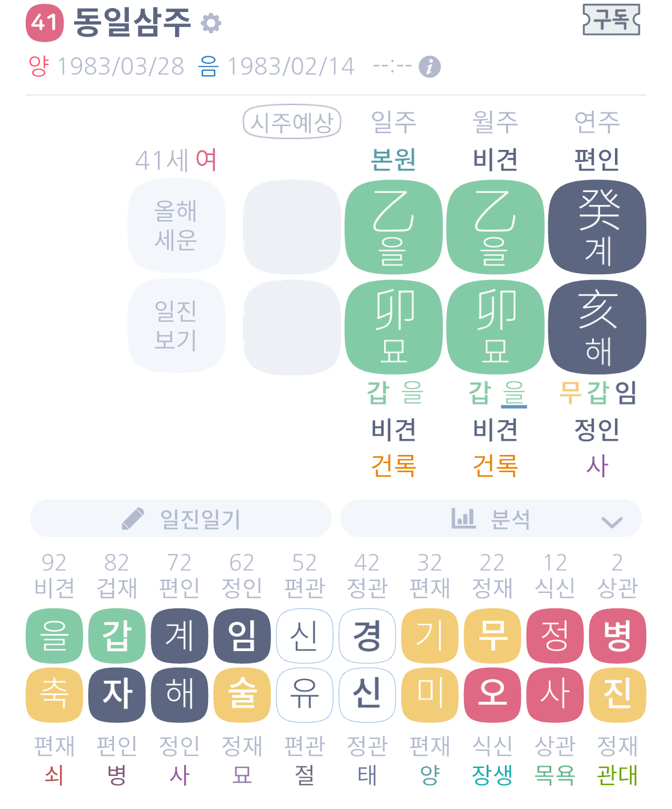
Task: Tap the dark 자 대운 branch tile
Action: tap(117, 694)
